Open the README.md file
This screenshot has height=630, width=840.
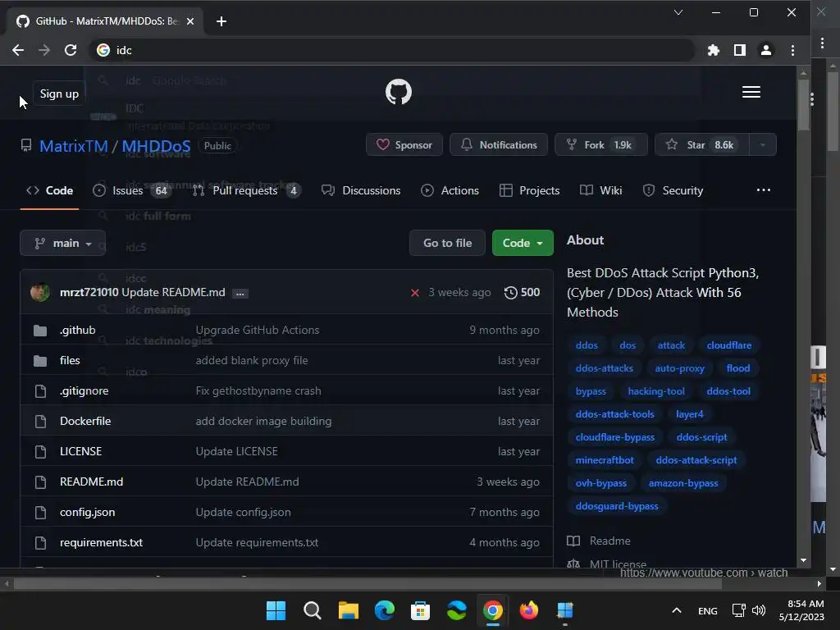pyautogui.click(x=91, y=482)
